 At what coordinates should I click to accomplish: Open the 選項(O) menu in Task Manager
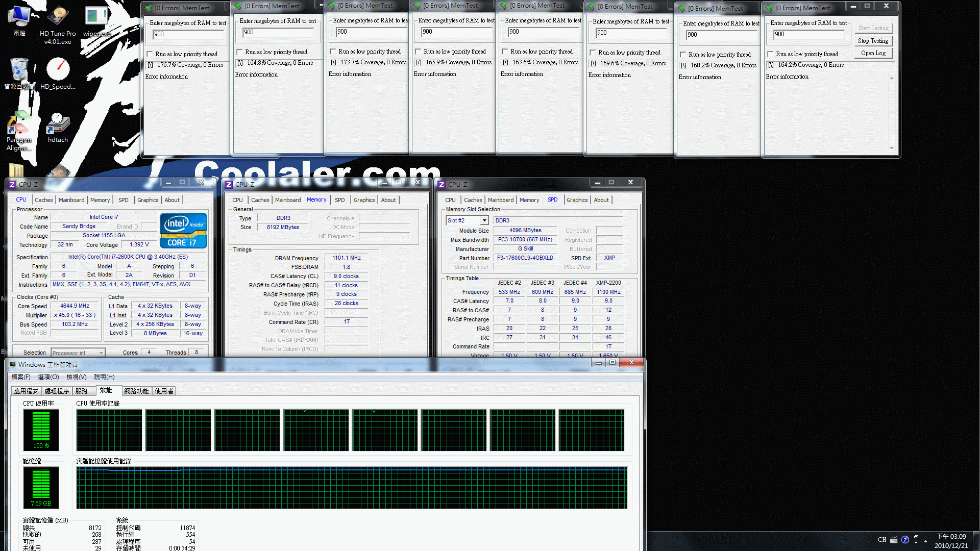[x=48, y=377]
